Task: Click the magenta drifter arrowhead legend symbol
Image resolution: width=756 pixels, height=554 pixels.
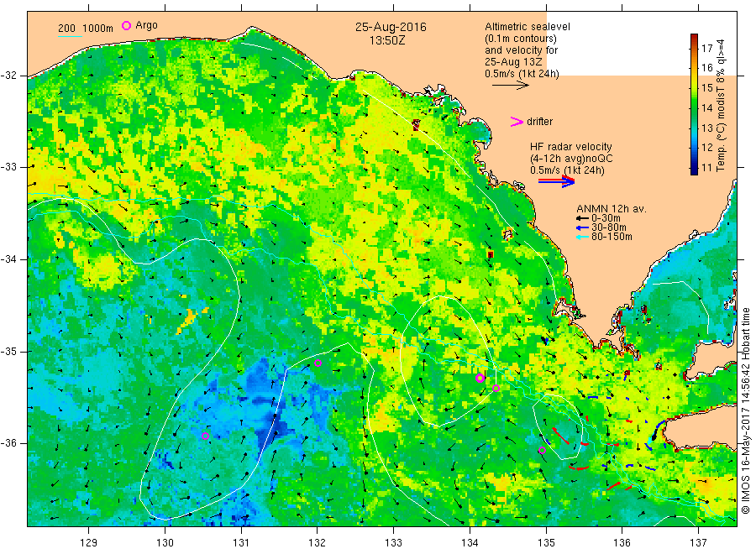Action: (x=517, y=122)
